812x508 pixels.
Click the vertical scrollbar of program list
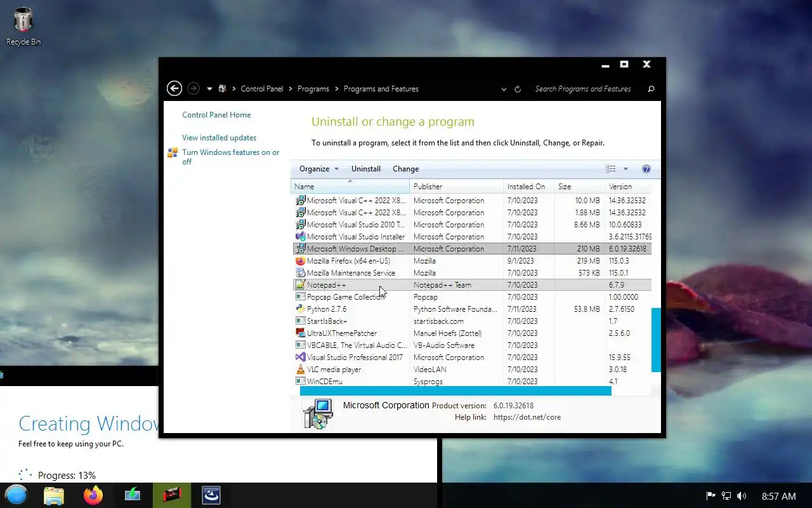(656, 340)
